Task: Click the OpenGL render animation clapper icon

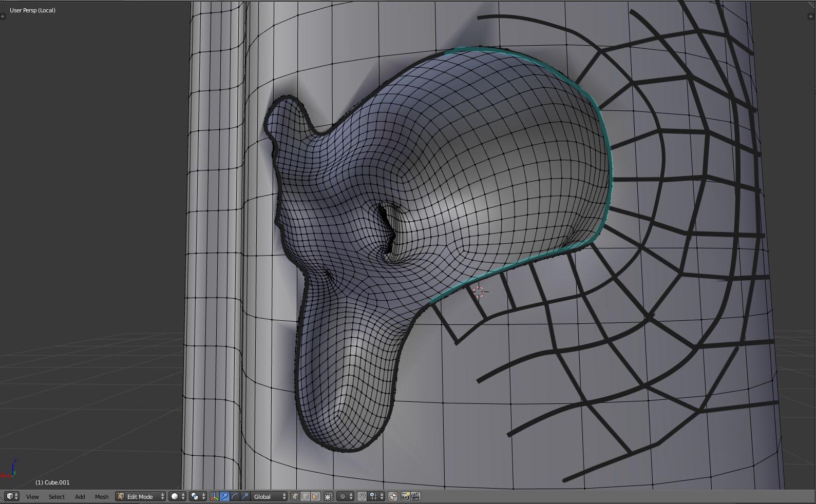Action: pyautogui.click(x=415, y=496)
